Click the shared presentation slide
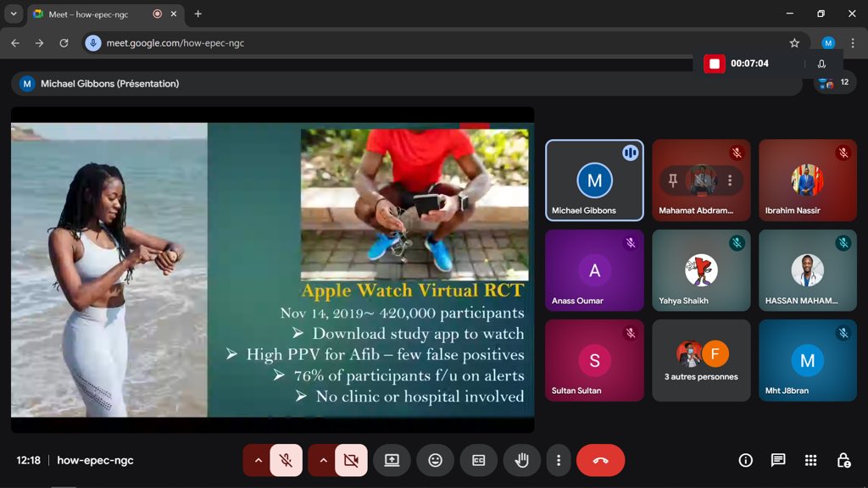Image resolution: width=868 pixels, height=488 pixels. [x=272, y=269]
